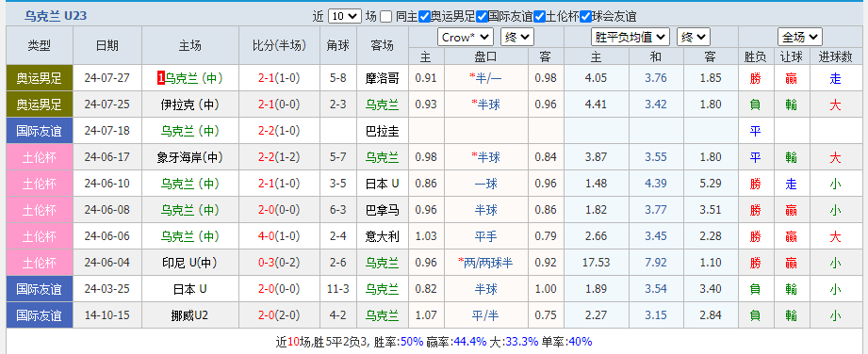Click away team 摩洛哥
Viewport: 868px width, 354px height.
point(382,78)
